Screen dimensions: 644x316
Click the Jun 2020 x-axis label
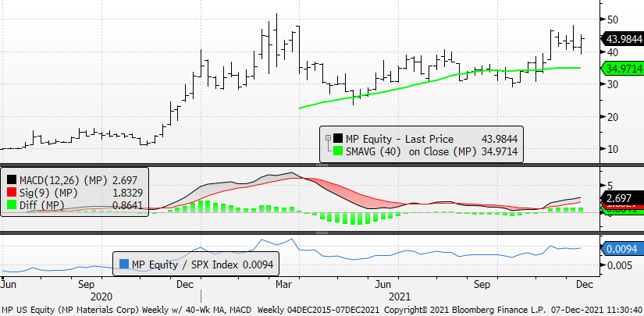click(x=9, y=284)
